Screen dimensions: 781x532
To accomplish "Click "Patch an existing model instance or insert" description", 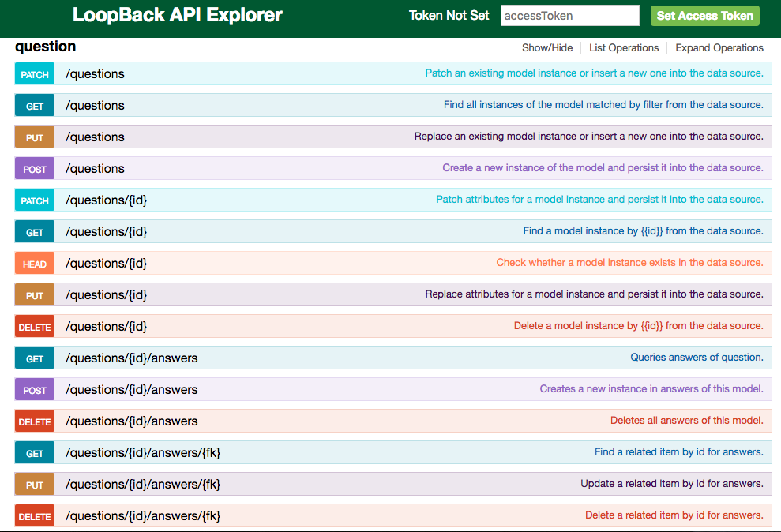I will [594, 73].
